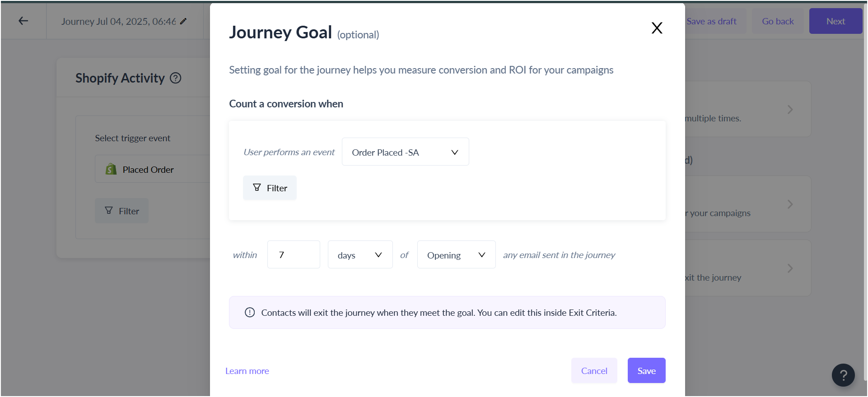
Task: Expand the Order Placed -SA event dropdown
Action: (405, 152)
